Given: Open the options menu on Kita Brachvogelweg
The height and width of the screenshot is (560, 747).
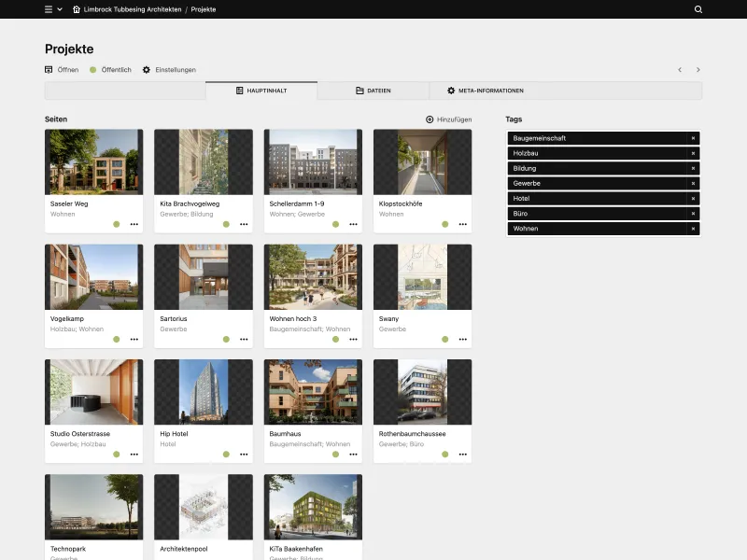Looking at the screenshot, I should (x=244, y=224).
